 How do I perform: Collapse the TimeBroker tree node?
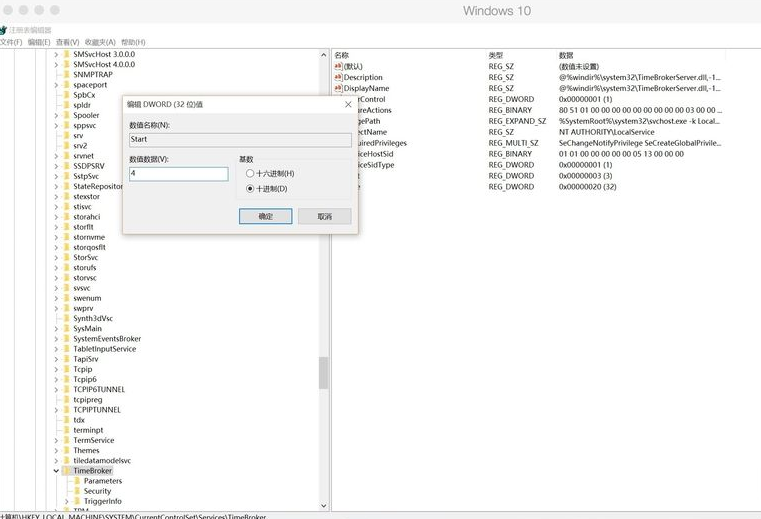coord(56,470)
